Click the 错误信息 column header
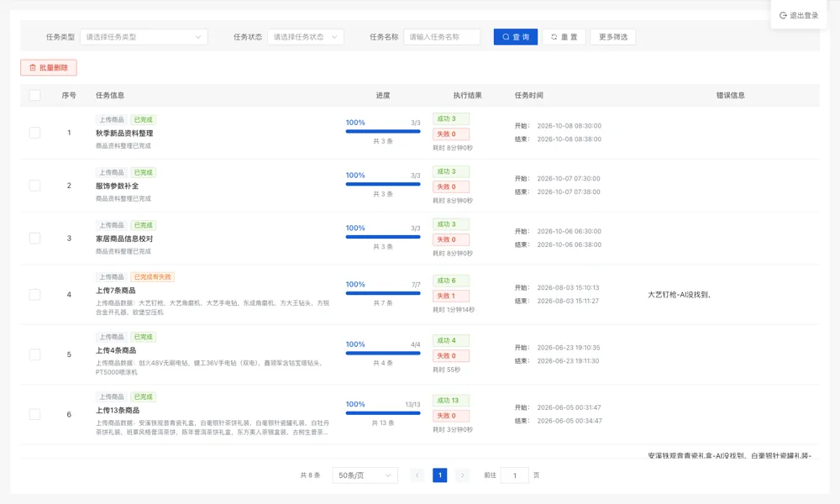Image resolution: width=840 pixels, height=504 pixels. (x=730, y=95)
